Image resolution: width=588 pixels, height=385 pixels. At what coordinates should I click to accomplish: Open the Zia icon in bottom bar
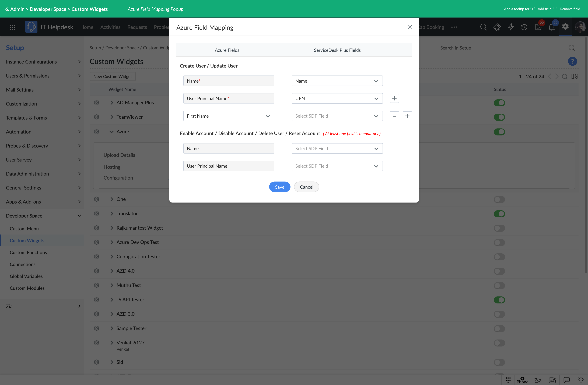pos(538,380)
